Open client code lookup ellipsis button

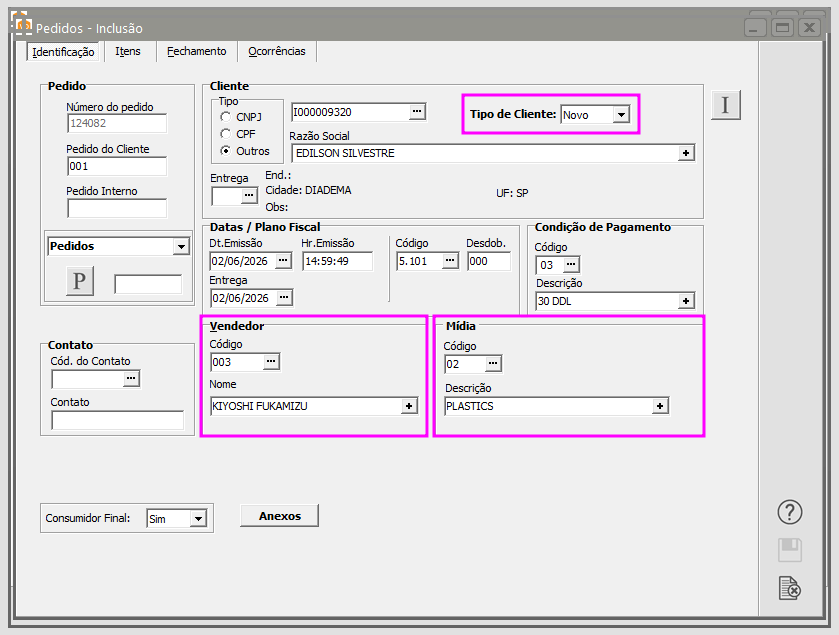[x=417, y=112]
